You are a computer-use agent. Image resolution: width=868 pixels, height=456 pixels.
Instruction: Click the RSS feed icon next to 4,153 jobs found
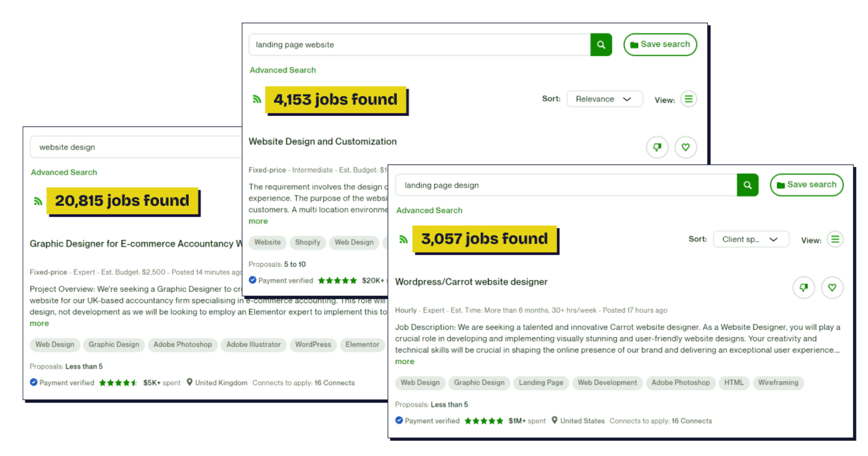257,99
